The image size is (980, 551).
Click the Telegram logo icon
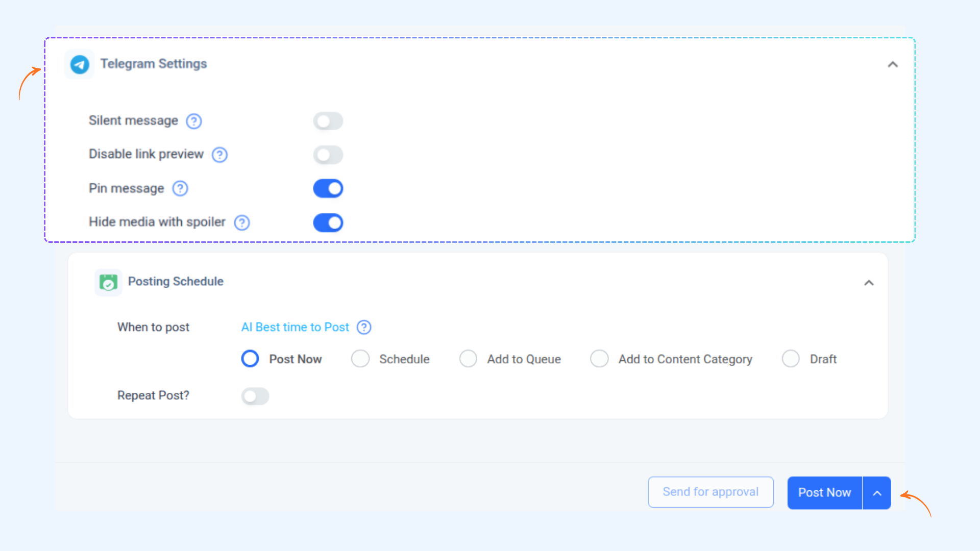pos(80,64)
